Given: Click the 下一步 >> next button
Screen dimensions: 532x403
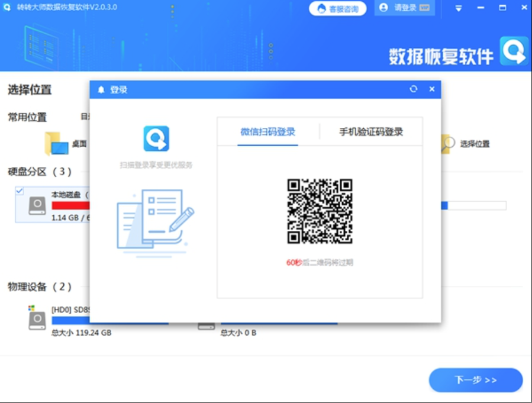Looking at the screenshot, I should click(475, 380).
